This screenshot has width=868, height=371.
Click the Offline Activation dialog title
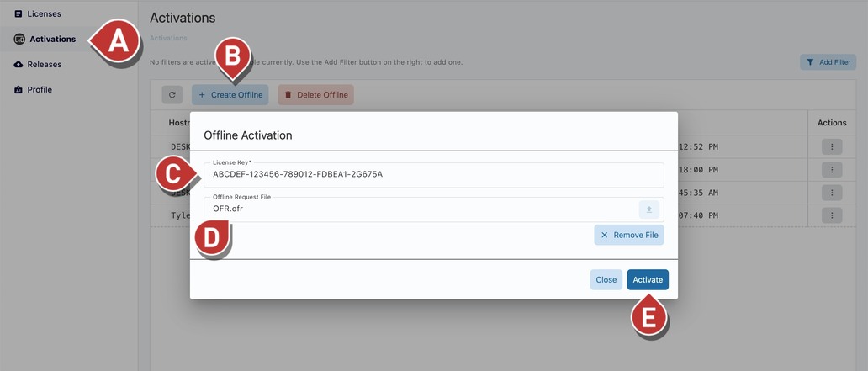click(248, 135)
